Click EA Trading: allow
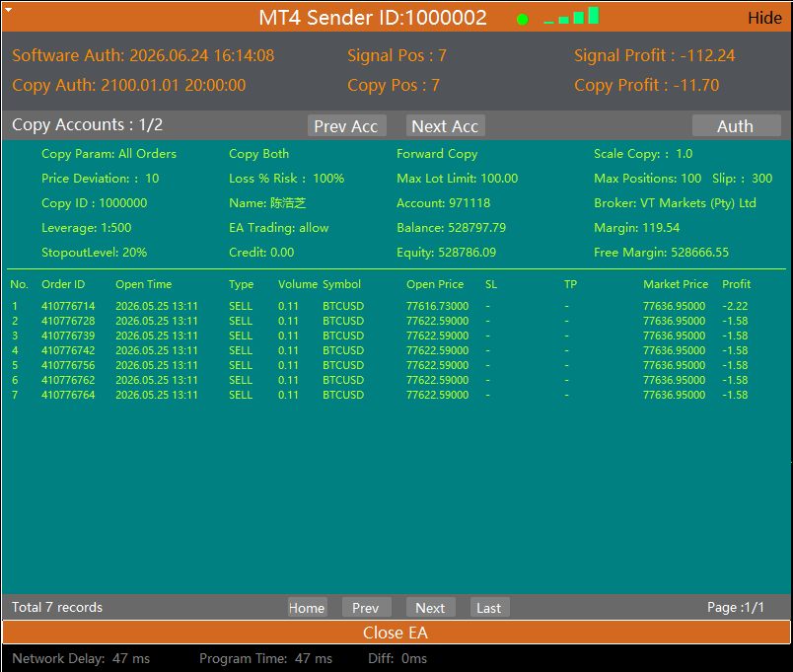 tap(279, 228)
